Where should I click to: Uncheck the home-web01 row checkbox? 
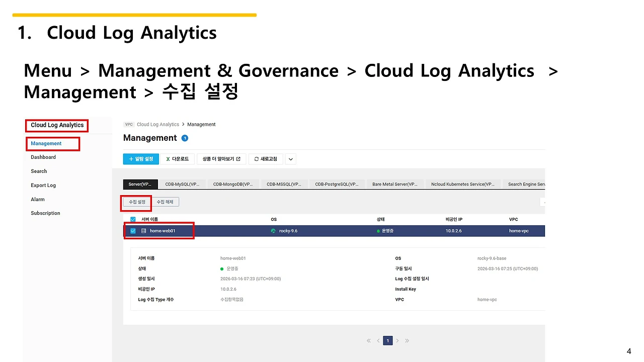[133, 231]
